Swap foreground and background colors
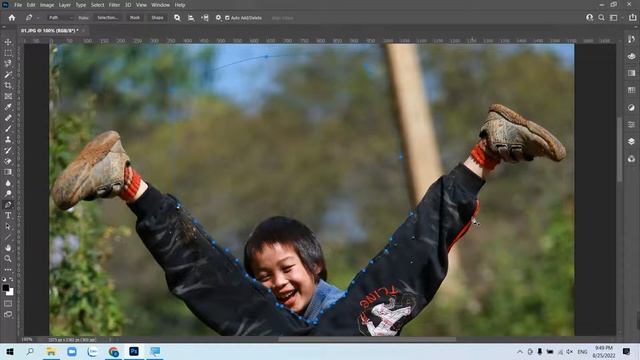 point(11,280)
